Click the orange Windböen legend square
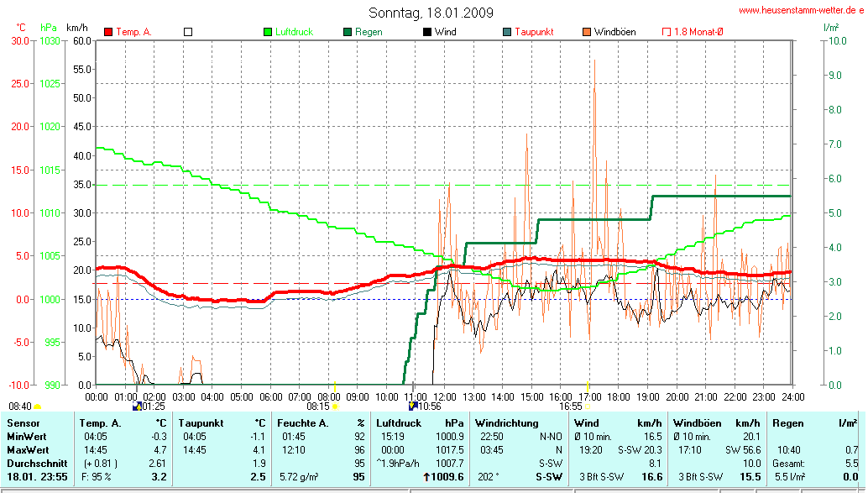 [587, 32]
